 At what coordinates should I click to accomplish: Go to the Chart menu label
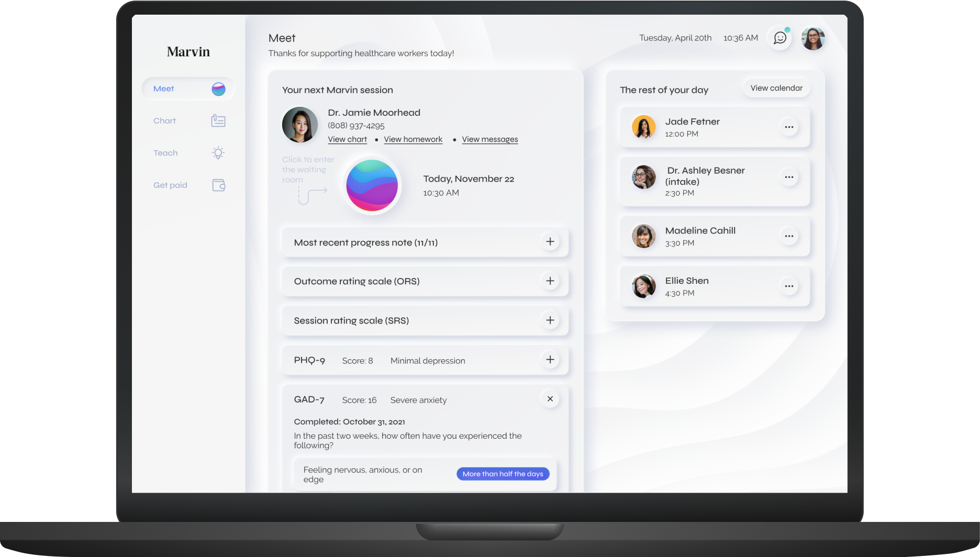click(164, 121)
